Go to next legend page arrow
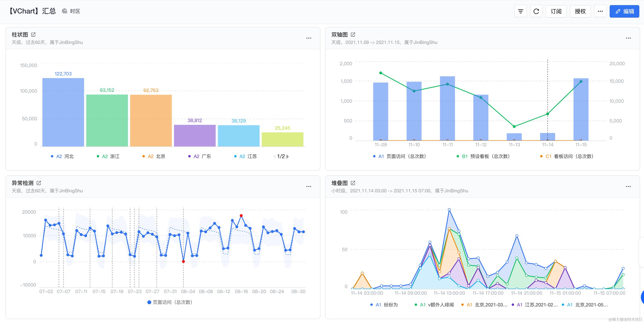This screenshot has width=644, height=323. coord(288,157)
